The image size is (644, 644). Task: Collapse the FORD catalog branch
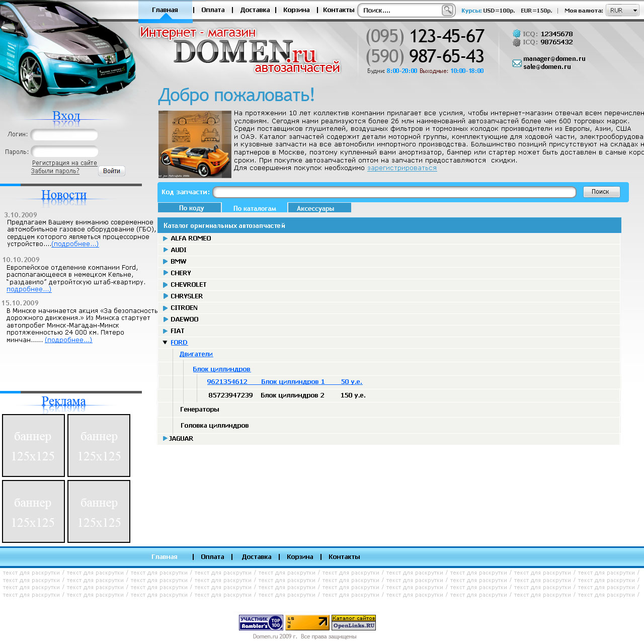pos(165,343)
